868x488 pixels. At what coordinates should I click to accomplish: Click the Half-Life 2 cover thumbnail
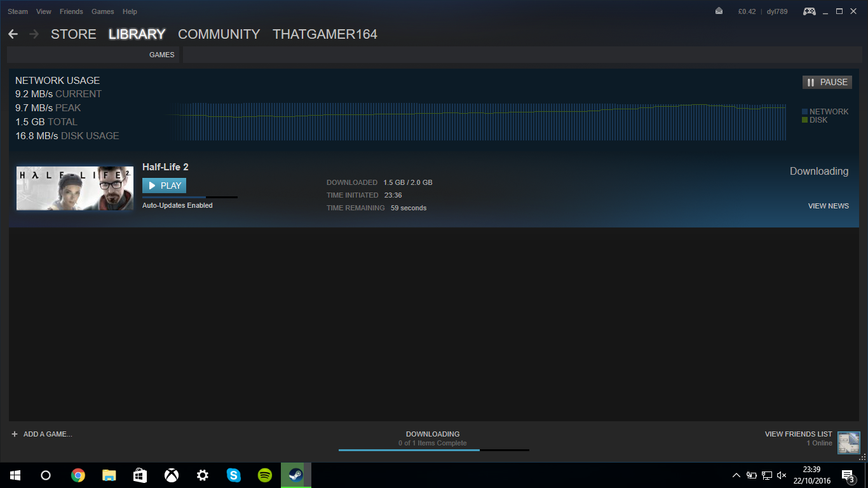coord(75,188)
